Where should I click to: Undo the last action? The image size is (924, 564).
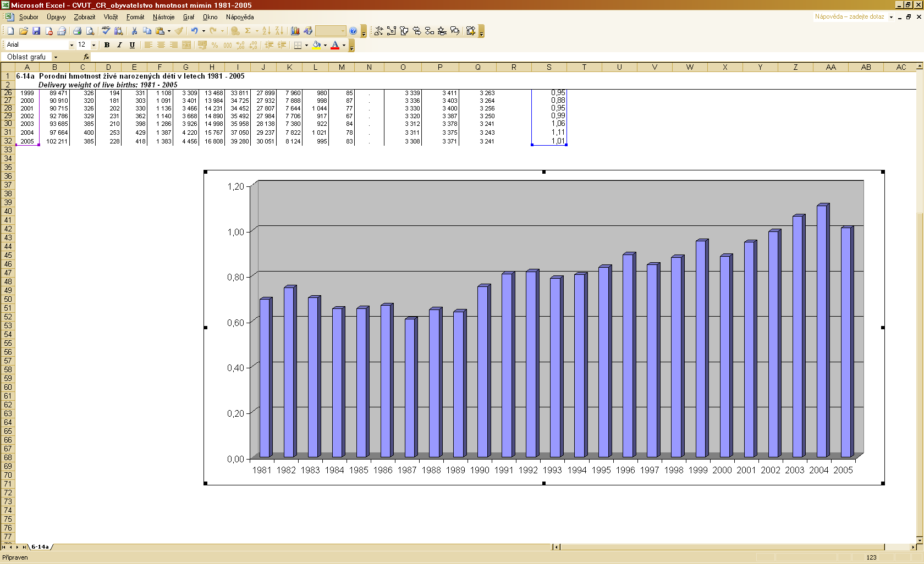[x=194, y=31]
